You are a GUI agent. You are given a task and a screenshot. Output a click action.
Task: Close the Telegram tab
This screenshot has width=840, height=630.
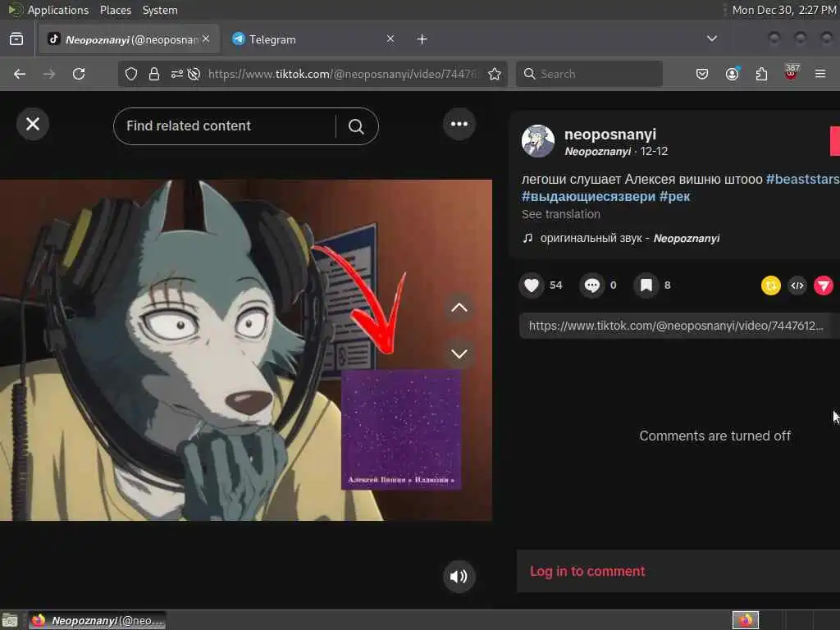(x=390, y=39)
